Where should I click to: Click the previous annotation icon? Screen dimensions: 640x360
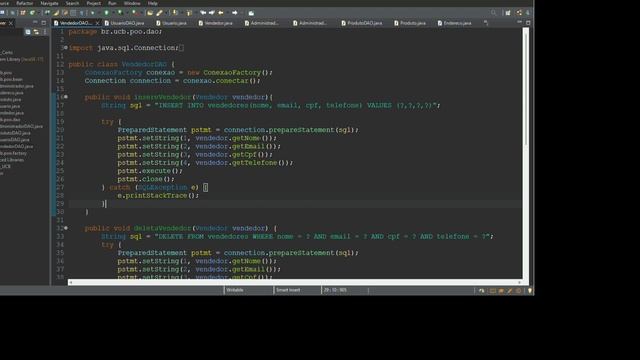[x=189, y=13]
